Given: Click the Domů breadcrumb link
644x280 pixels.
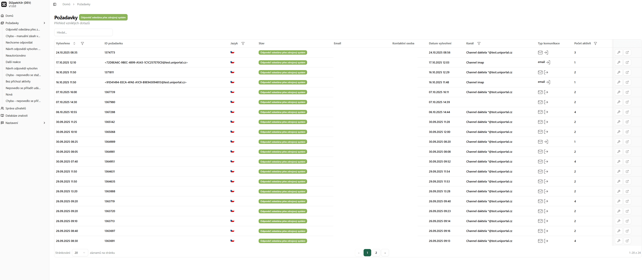Looking at the screenshot, I should (x=66, y=4).
